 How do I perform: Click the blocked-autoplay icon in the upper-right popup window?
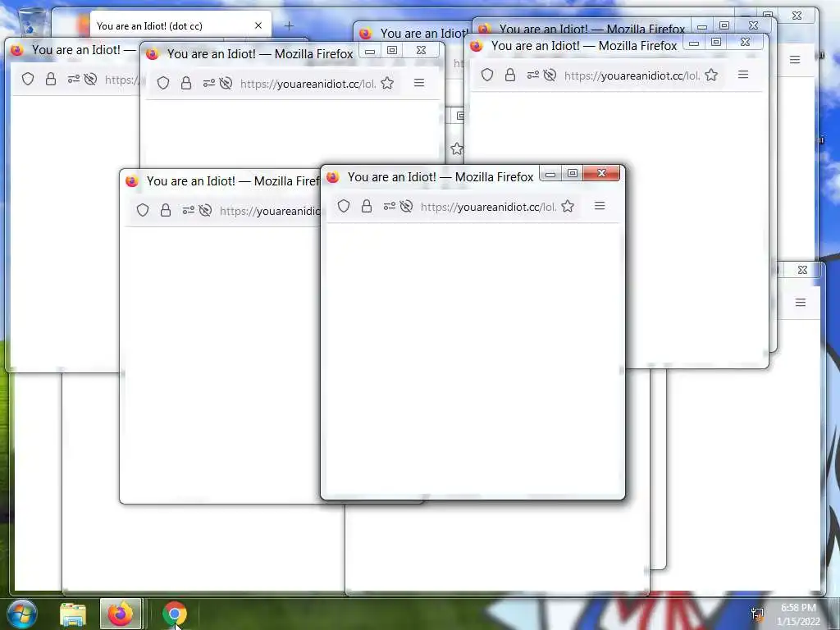(x=550, y=75)
